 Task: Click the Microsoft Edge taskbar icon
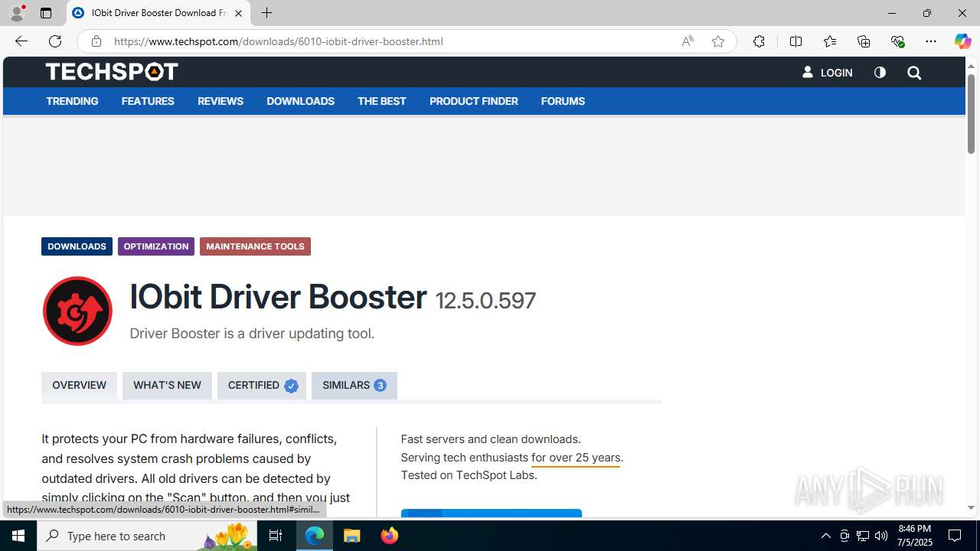315,536
